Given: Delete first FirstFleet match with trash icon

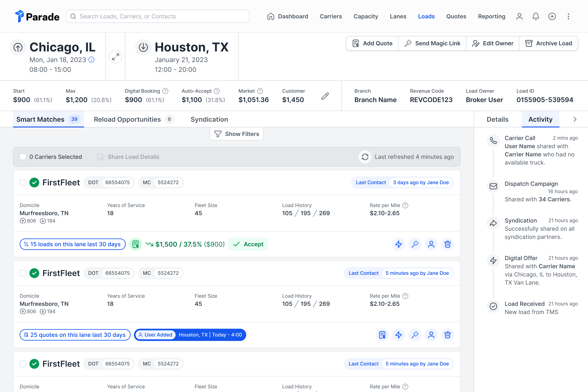Looking at the screenshot, I should tap(447, 244).
